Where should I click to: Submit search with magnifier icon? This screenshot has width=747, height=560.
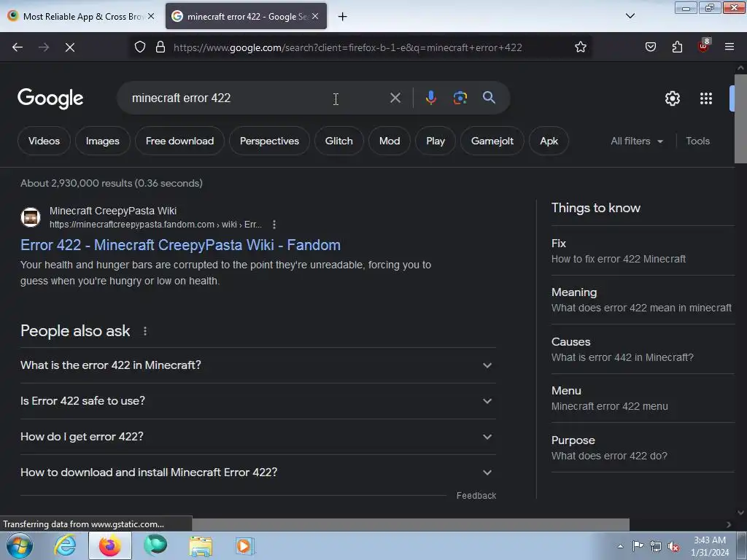[489, 98]
